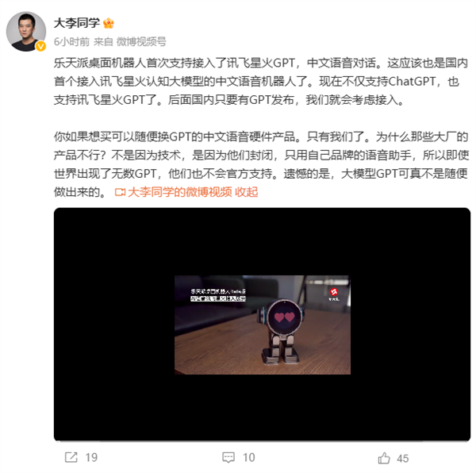Image resolution: width=476 pixels, height=473 pixels.
Task: Click the repost share icon
Action: click(71, 457)
